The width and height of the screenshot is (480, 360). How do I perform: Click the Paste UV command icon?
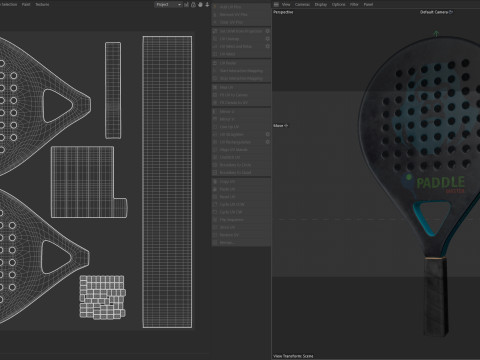[x=215, y=189]
